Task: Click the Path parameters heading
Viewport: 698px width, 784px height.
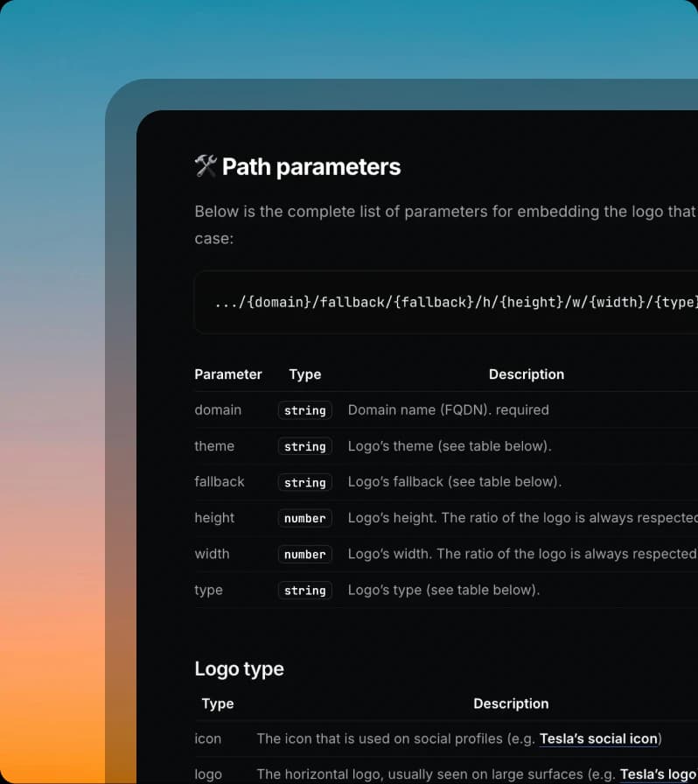Action: pyautogui.click(x=311, y=167)
